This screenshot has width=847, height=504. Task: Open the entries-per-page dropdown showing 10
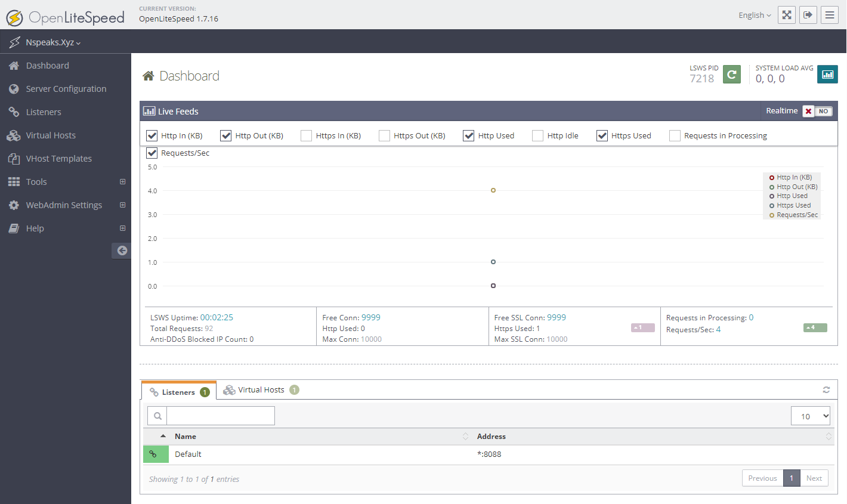(x=810, y=416)
